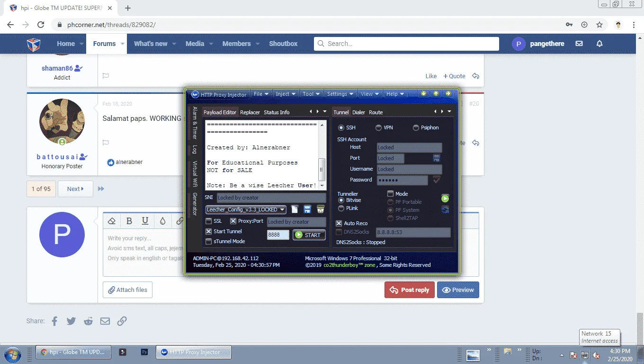Click the START button

pos(309,235)
